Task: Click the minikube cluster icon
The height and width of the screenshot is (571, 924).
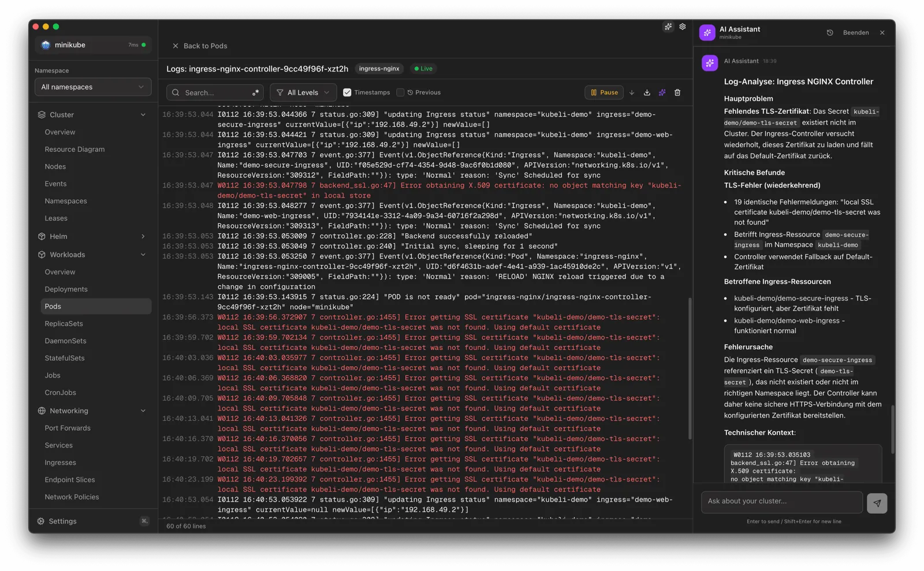Action: point(46,45)
